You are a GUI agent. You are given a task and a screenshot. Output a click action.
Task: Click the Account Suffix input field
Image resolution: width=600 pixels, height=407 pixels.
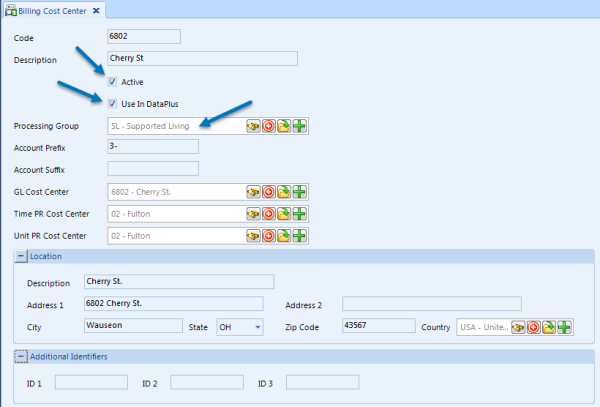pyautogui.click(x=153, y=169)
